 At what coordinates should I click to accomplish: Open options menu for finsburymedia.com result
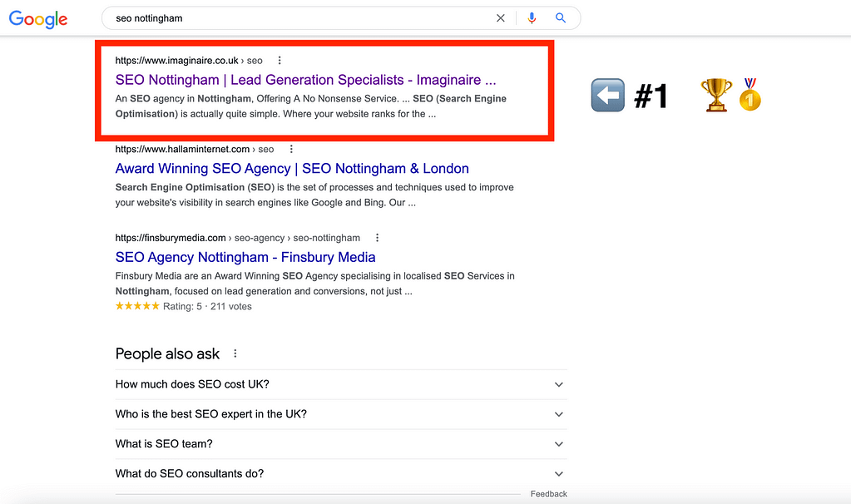pos(377,238)
